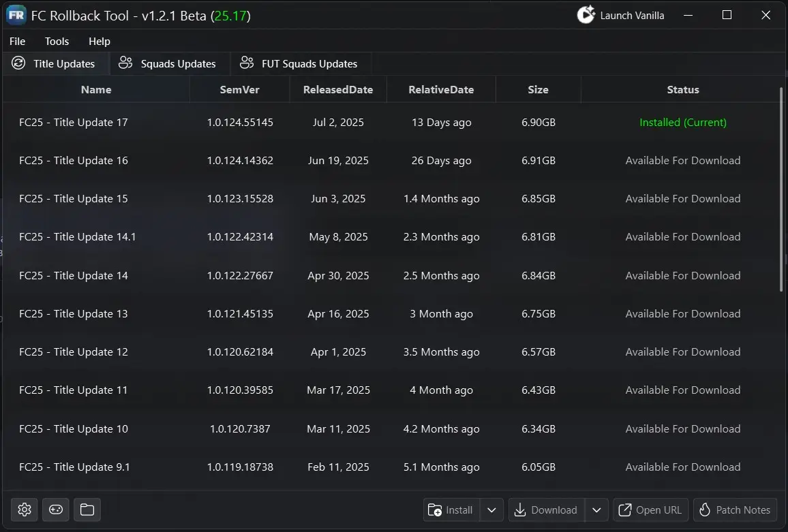
Task: Open Patch Notes
Action: 735,510
